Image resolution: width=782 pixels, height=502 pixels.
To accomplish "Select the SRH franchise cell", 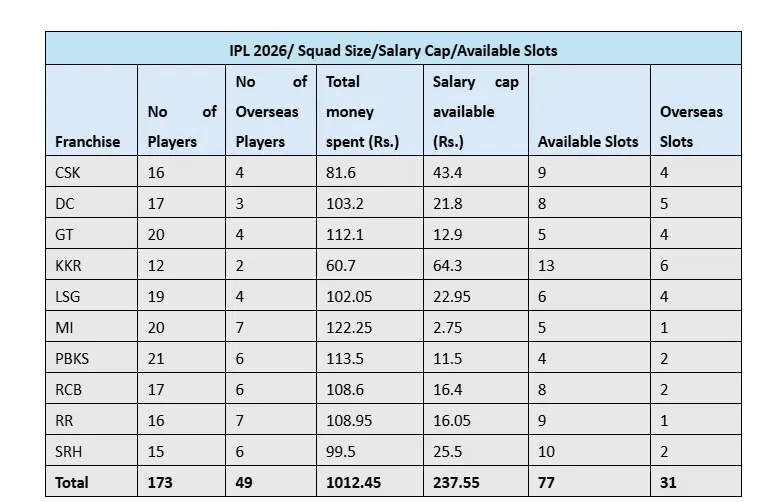I will point(70,452).
